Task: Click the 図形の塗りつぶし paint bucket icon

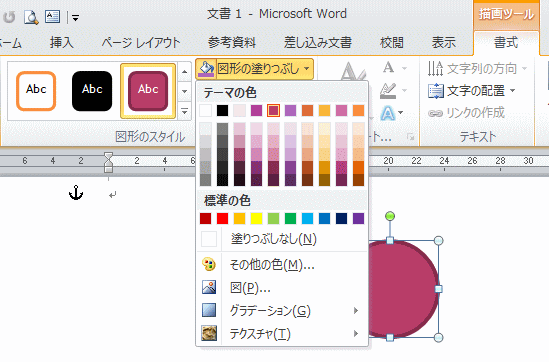Action: 206,69
